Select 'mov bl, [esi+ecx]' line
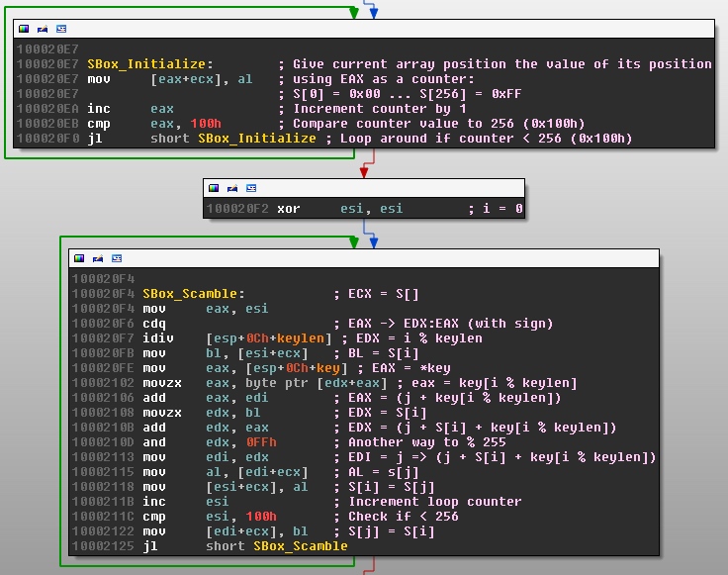Screen dimensions: 728x575 coord(226,353)
